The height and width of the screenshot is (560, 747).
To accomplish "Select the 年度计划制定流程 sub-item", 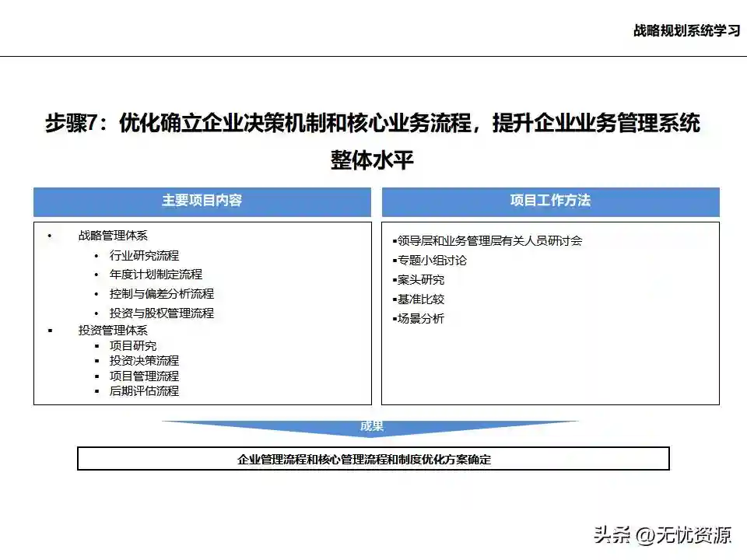I will tap(156, 275).
